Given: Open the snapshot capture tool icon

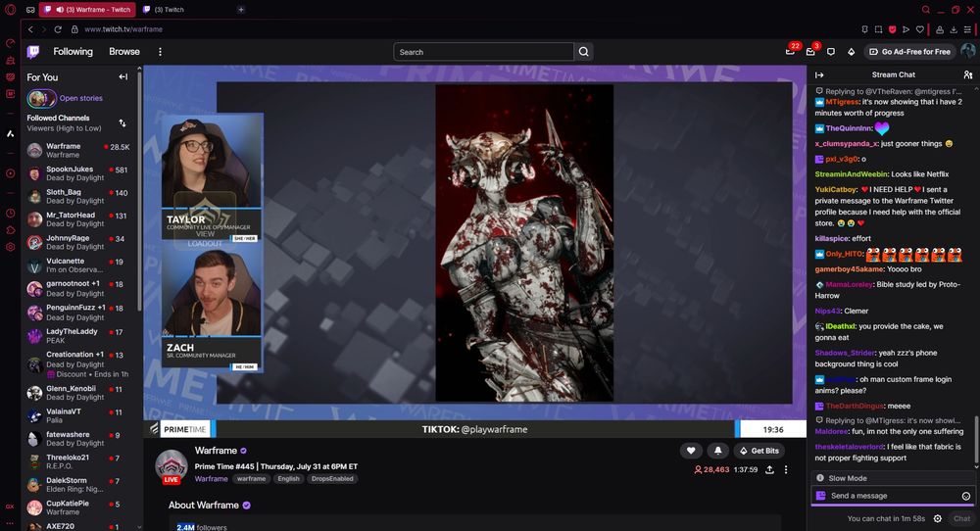Looking at the screenshot, I should pyautogui.click(x=879, y=29).
